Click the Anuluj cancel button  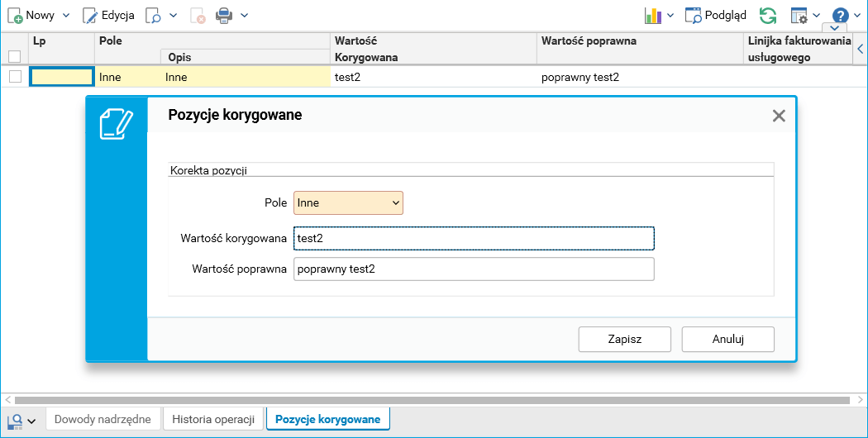click(728, 340)
